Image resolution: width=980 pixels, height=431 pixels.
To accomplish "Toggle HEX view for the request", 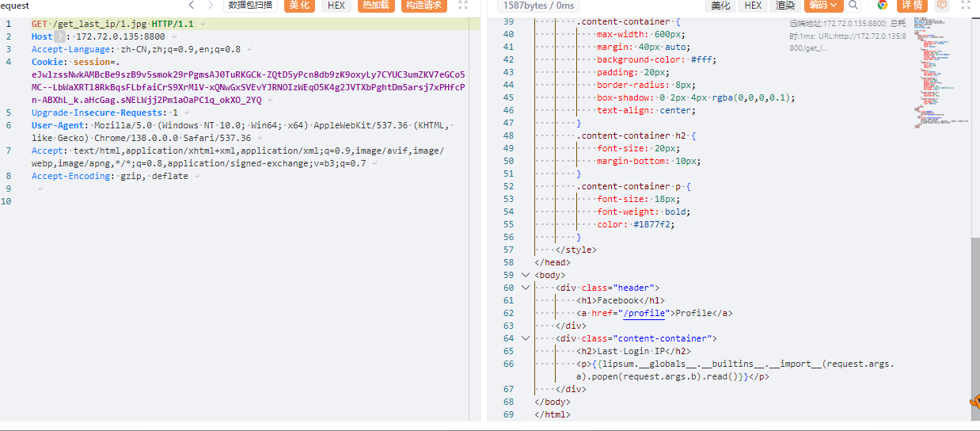I will pos(336,6).
